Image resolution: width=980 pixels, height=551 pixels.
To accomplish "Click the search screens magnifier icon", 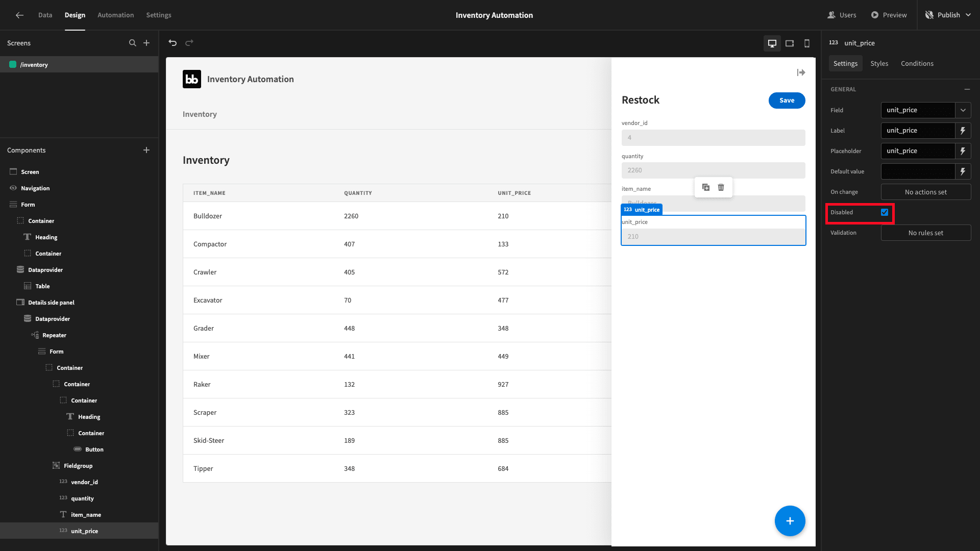I will pyautogui.click(x=133, y=43).
